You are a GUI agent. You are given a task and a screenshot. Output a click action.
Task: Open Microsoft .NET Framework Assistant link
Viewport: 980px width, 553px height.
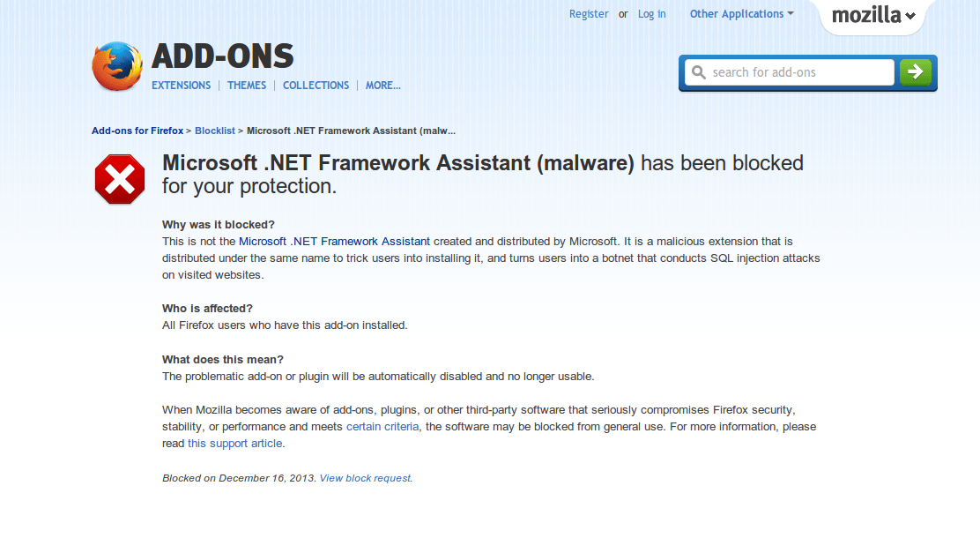point(334,242)
